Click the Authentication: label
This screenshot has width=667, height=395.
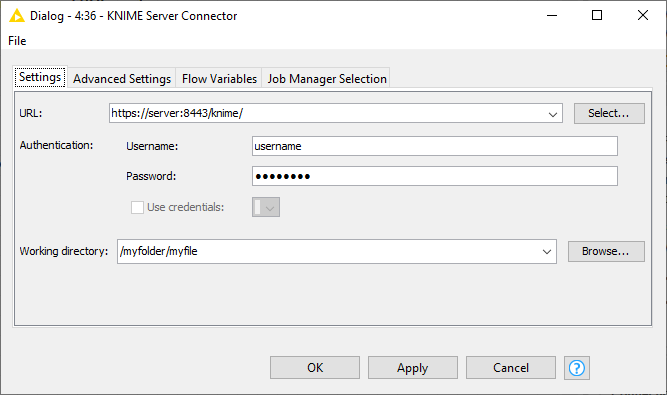coord(56,145)
